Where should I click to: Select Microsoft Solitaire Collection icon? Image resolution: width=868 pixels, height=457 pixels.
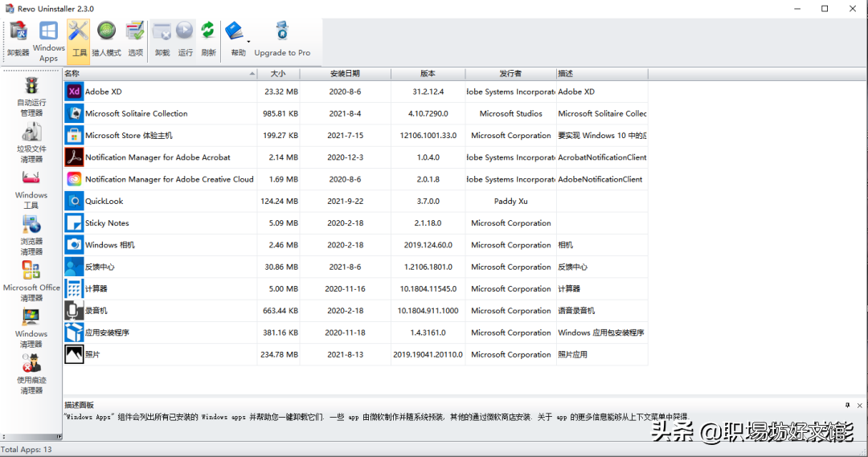click(74, 113)
